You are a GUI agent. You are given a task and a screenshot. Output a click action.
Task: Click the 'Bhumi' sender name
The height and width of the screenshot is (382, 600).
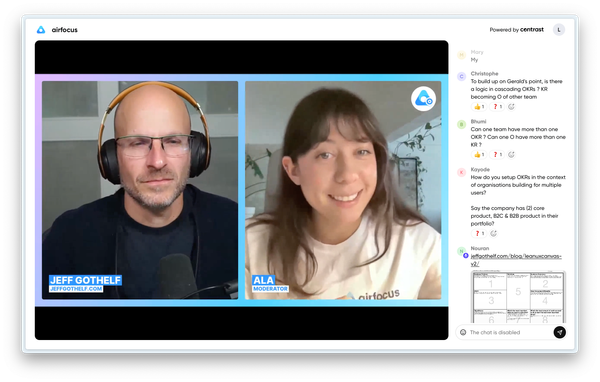pyautogui.click(x=478, y=121)
